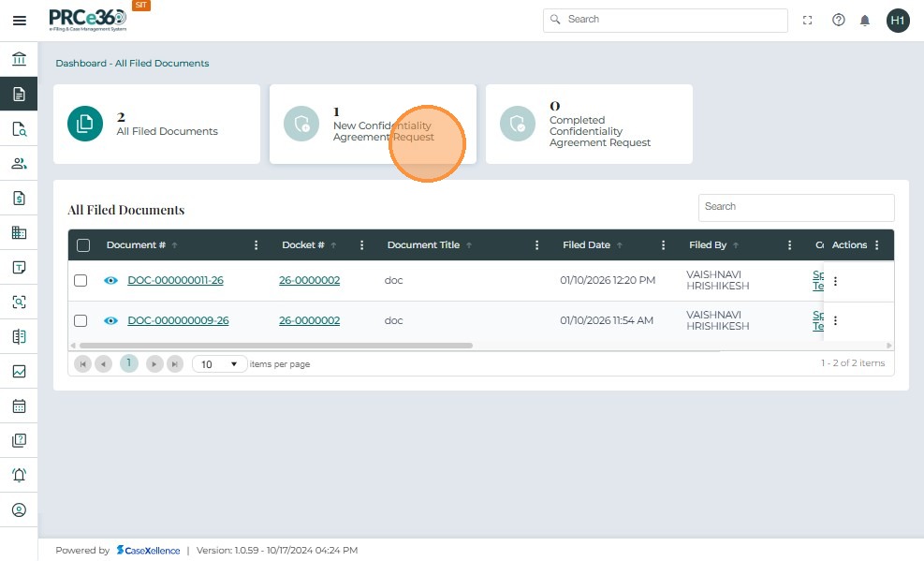Follow the CaseXellence link in footer

(149, 551)
